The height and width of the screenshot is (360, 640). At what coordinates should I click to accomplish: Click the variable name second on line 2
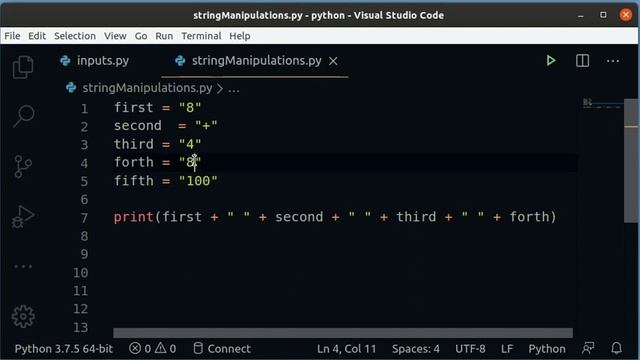click(x=138, y=126)
